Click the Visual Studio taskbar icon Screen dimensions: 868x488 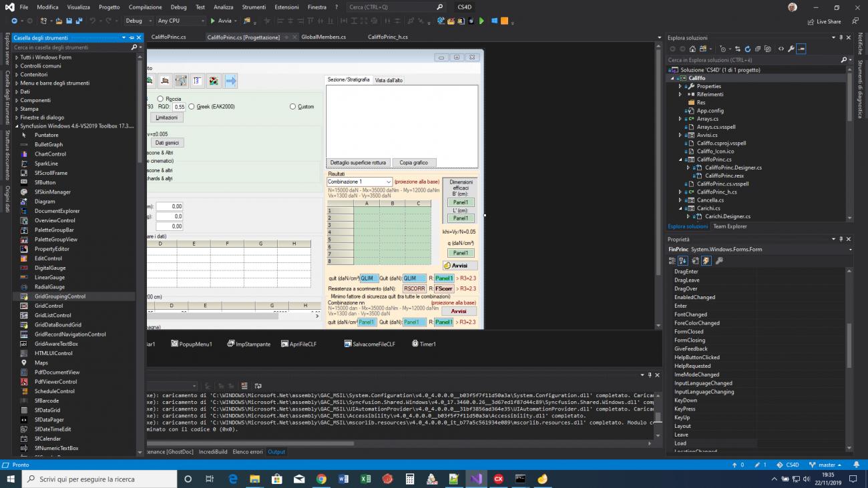[476, 479]
